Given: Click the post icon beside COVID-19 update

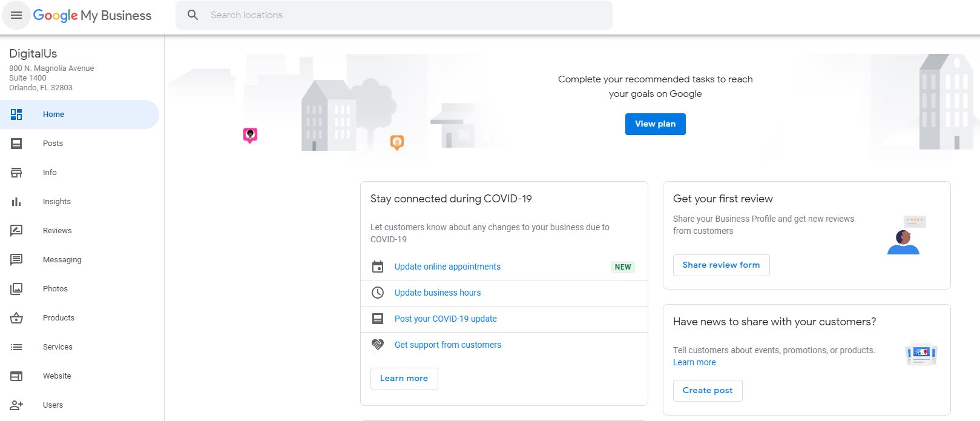Looking at the screenshot, I should click(378, 319).
